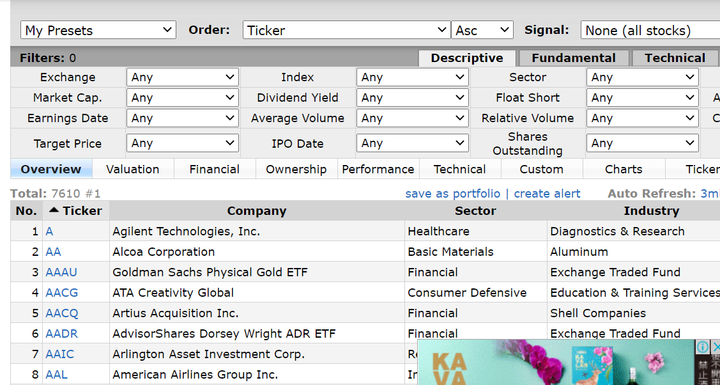Open the Order dropdown showing Ticker
Screen dimensions: 720x385
pos(346,30)
